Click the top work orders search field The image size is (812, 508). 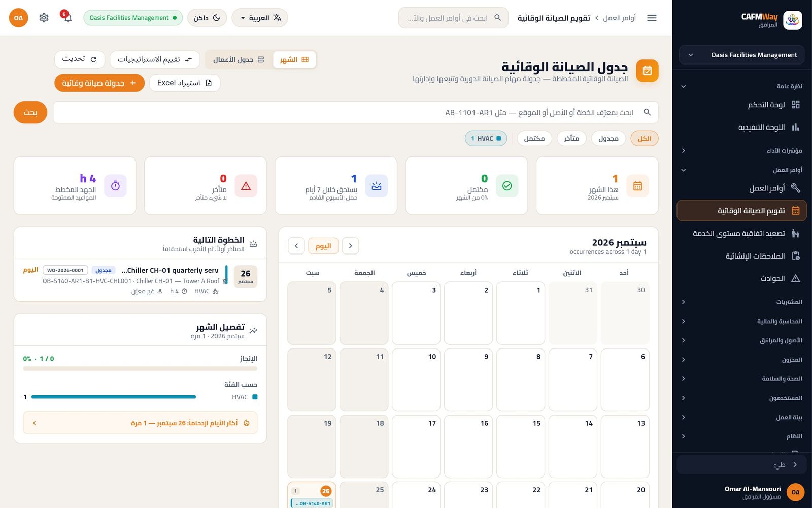pyautogui.click(x=453, y=18)
